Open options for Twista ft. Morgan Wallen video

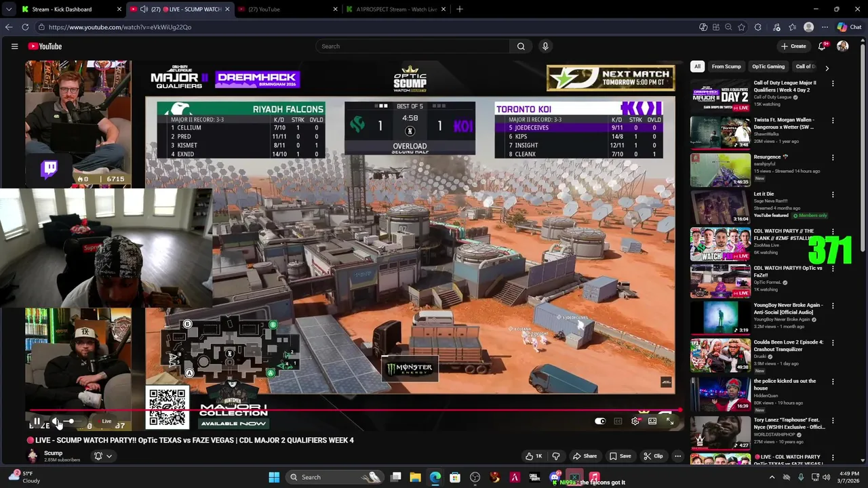pos(833,121)
